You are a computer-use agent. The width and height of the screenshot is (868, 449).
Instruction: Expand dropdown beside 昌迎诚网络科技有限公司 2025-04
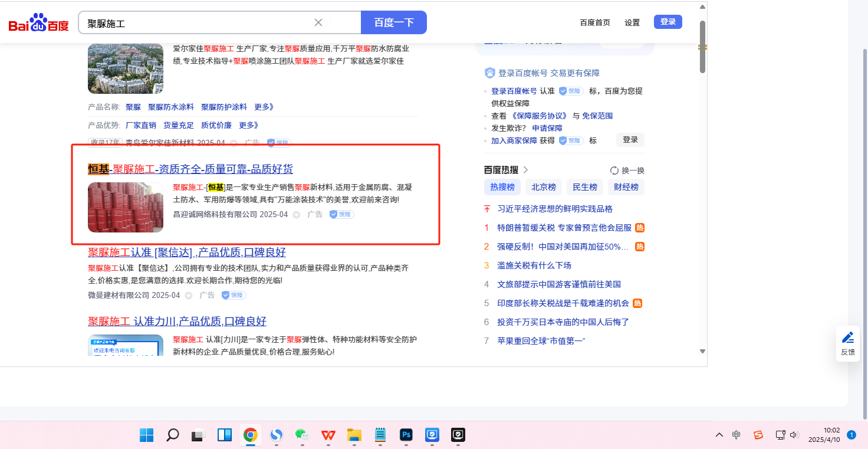297,215
